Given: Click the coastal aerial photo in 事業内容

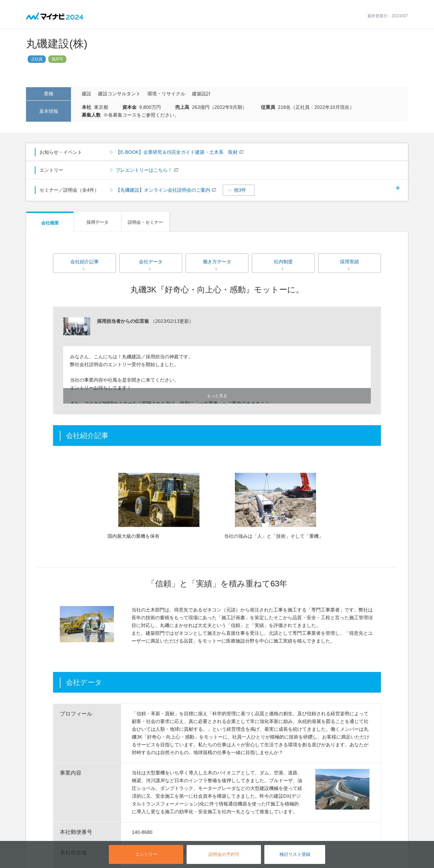Looking at the screenshot, I should 342,789.
